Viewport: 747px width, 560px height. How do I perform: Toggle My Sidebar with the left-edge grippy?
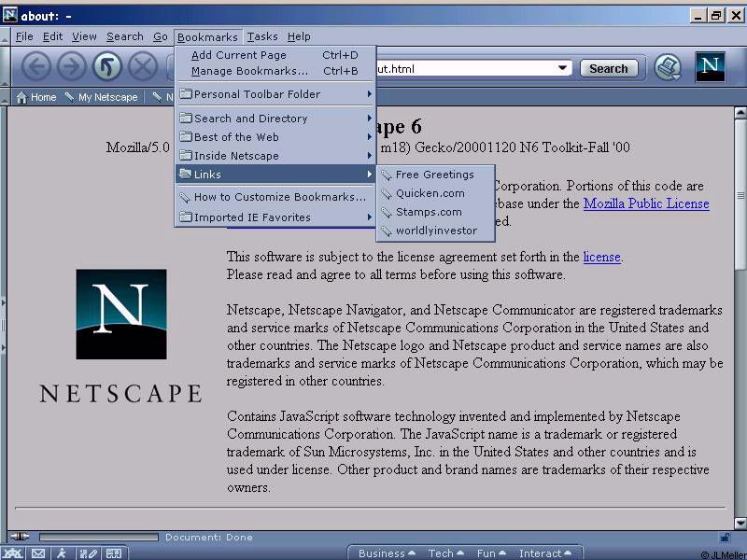coord(4,326)
